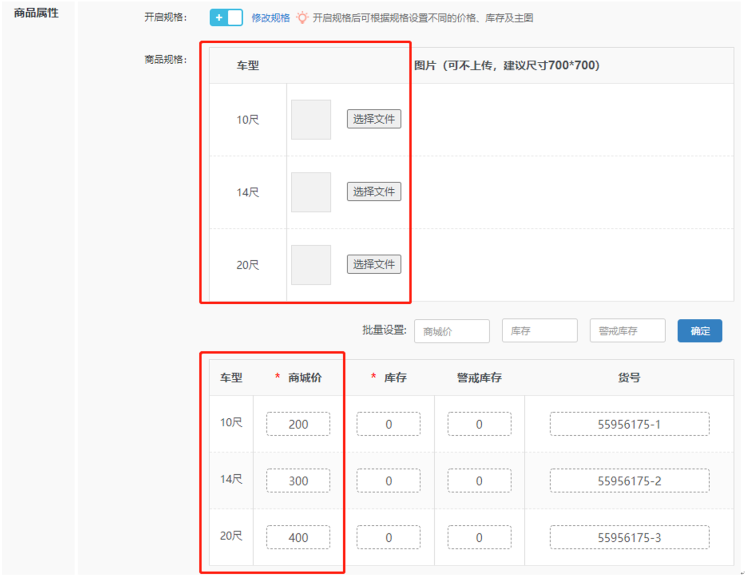This screenshot has height=584, width=750.
Task: Click the 警戒库存 field in 14尺 row
Action: pos(479,481)
